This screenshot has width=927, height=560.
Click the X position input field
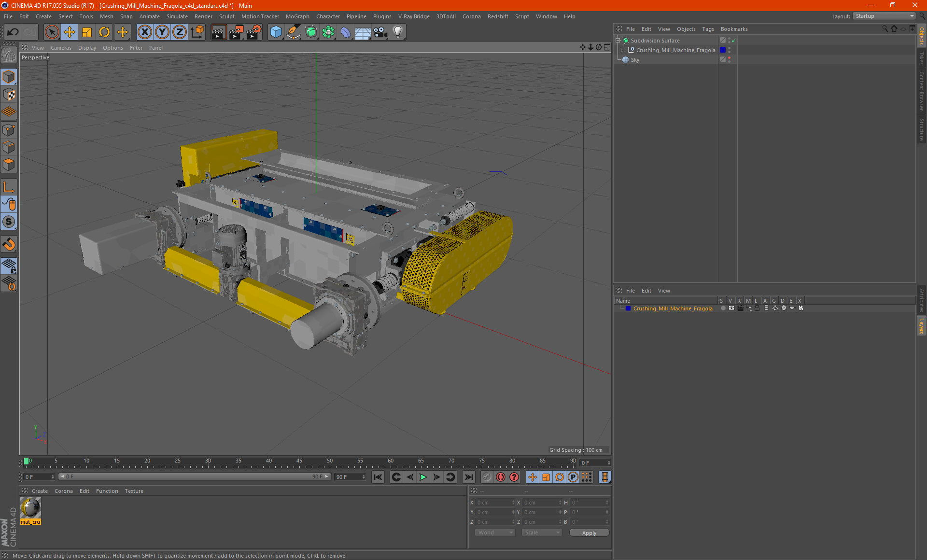(x=495, y=503)
